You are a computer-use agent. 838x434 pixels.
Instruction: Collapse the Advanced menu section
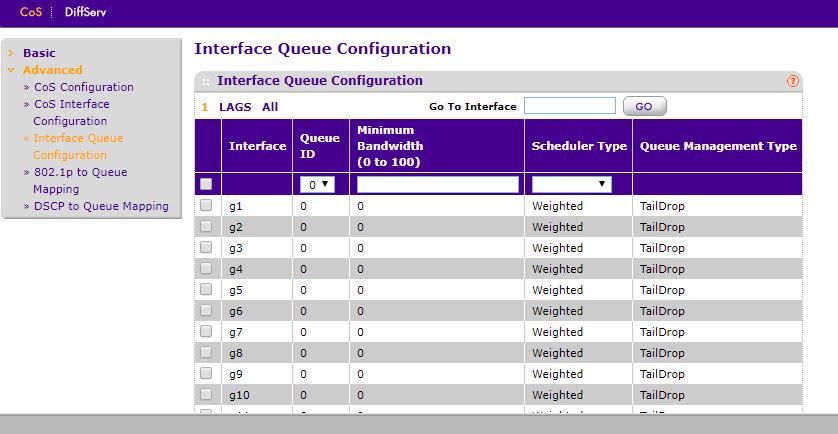point(52,70)
